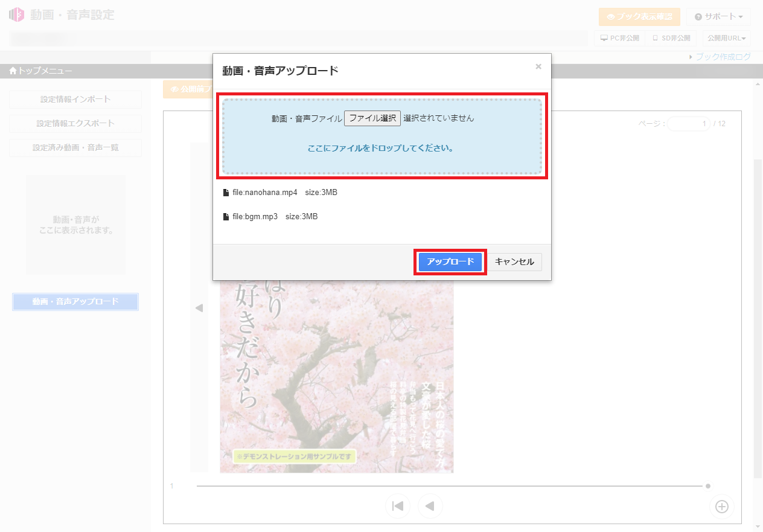Open 設定済み動画・音声一覧 list

pyautogui.click(x=75, y=148)
